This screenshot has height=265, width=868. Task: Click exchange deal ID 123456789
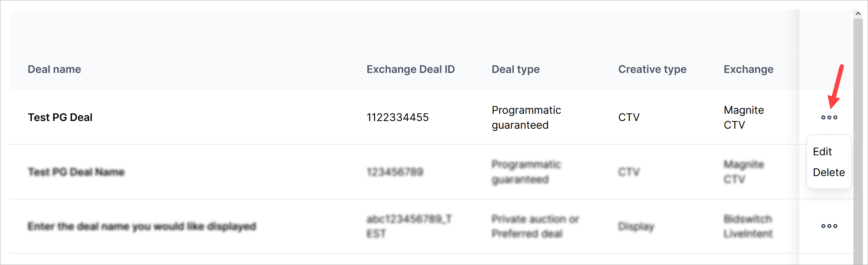pos(395,172)
